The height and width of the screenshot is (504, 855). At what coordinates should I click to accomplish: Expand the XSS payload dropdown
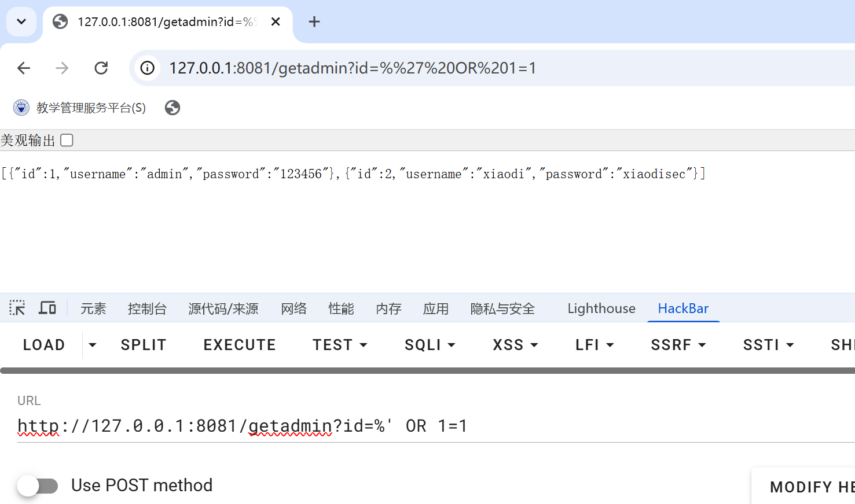[x=515, y=345]
